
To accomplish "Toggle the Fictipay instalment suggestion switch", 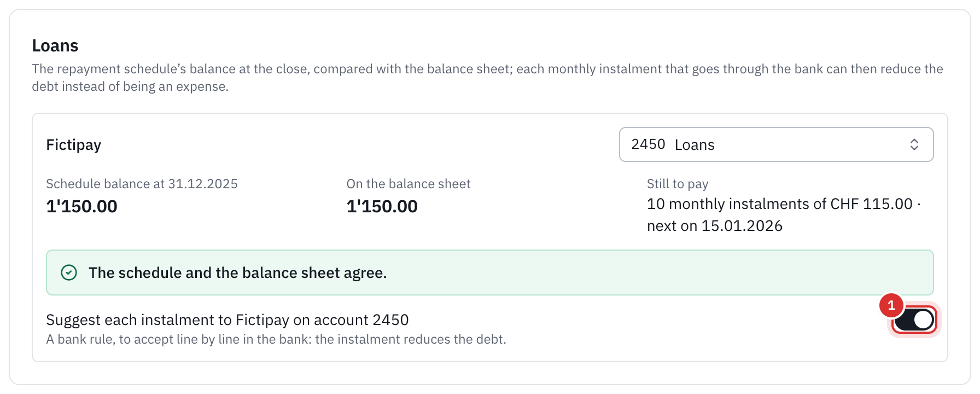I will [914, 320].
